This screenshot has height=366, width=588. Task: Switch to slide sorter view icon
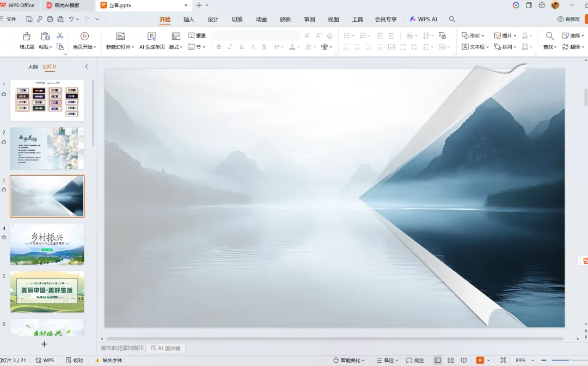coord(451,360)
